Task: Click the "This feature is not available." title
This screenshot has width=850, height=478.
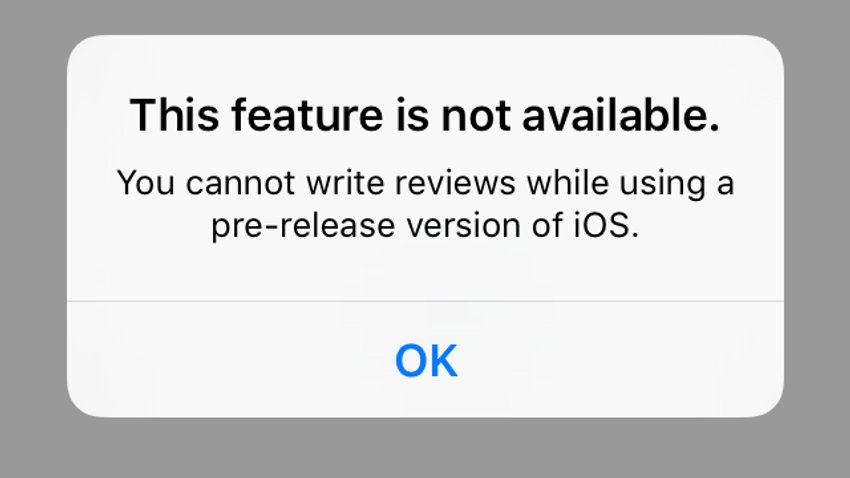Action: point(425,115)
